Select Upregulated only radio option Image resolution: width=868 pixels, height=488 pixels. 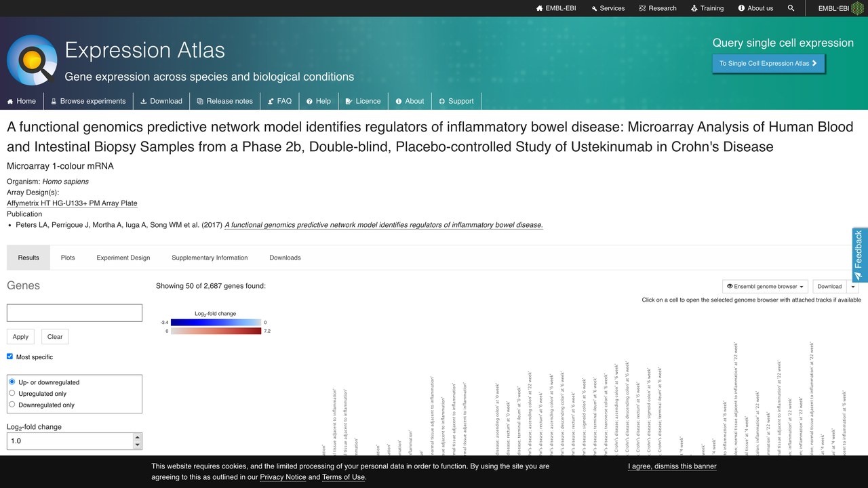[x=12, y=393]
